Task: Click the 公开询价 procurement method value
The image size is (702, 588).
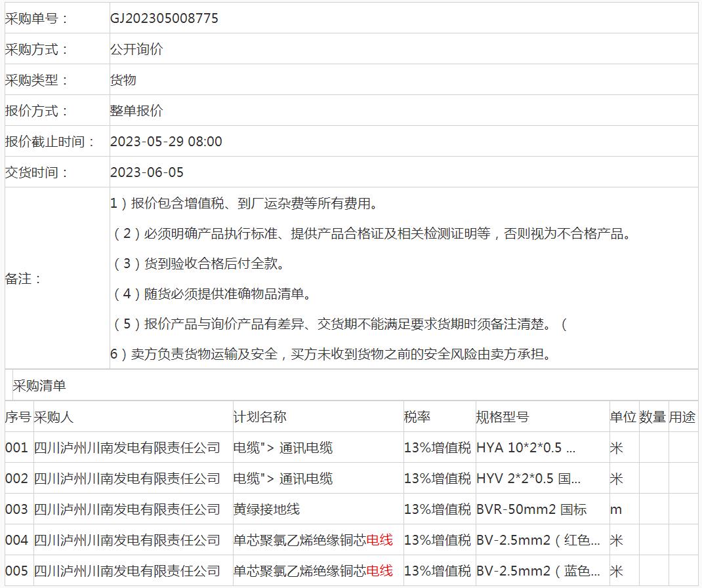Action: (x=136, y=49)
